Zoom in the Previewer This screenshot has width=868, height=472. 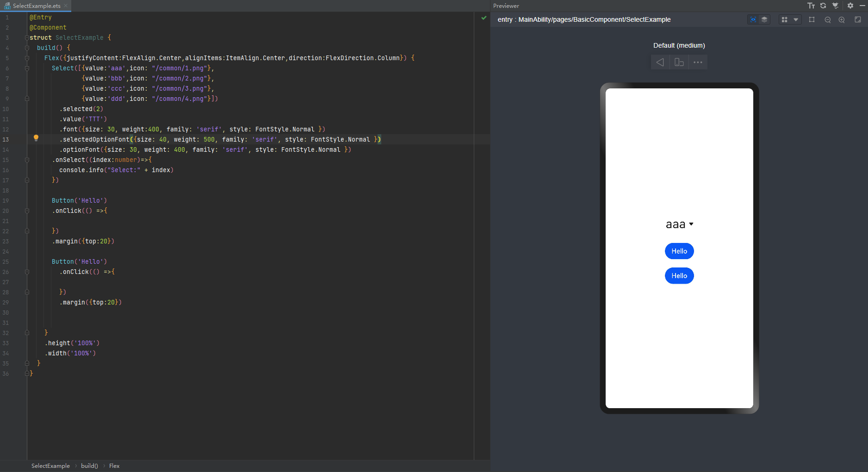pyautogui.click(x=842, y=19)
